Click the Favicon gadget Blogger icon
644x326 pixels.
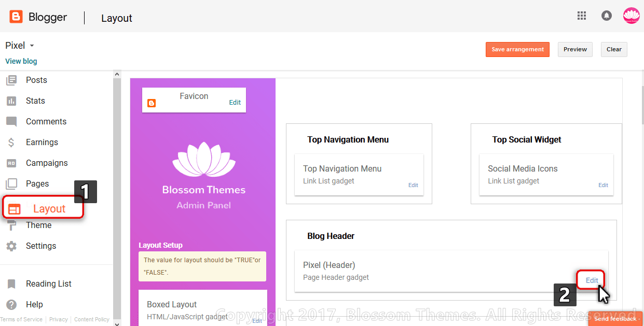(152, 103)
